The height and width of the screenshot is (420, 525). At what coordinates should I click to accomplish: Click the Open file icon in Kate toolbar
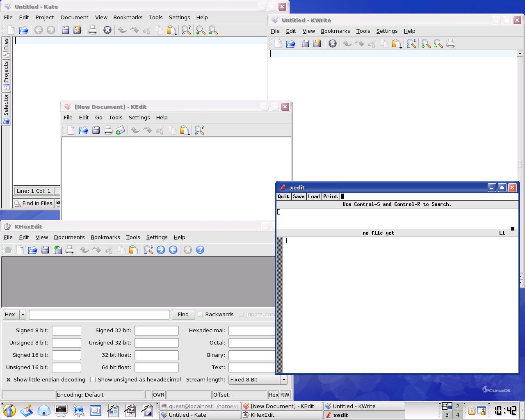tap(23, 30)
